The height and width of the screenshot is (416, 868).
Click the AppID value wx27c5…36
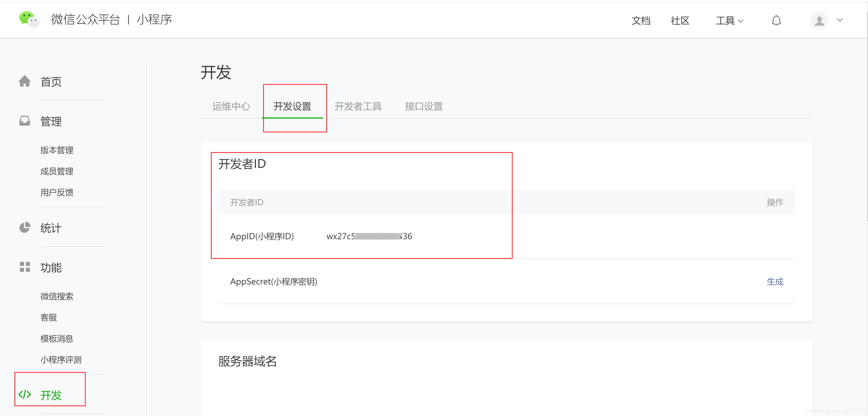369,236
